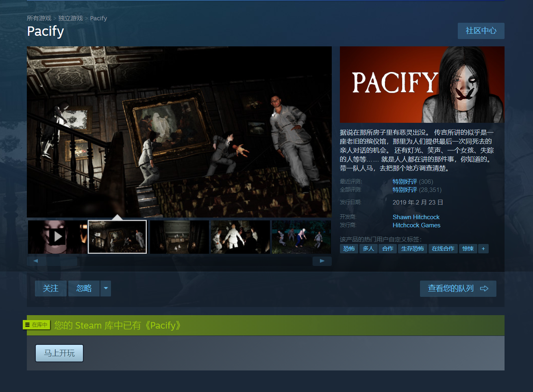
Task: Open the dropdown arrow next to 忽略
Action: coord(106,288)
